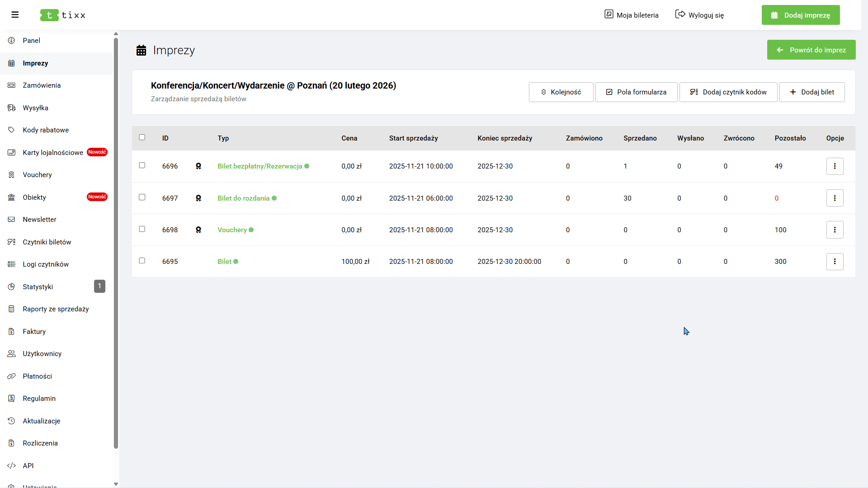Click the green status dot next to Bilet do rozdania
This screenshot has width=868, height=488.
[x=274, y=198]
